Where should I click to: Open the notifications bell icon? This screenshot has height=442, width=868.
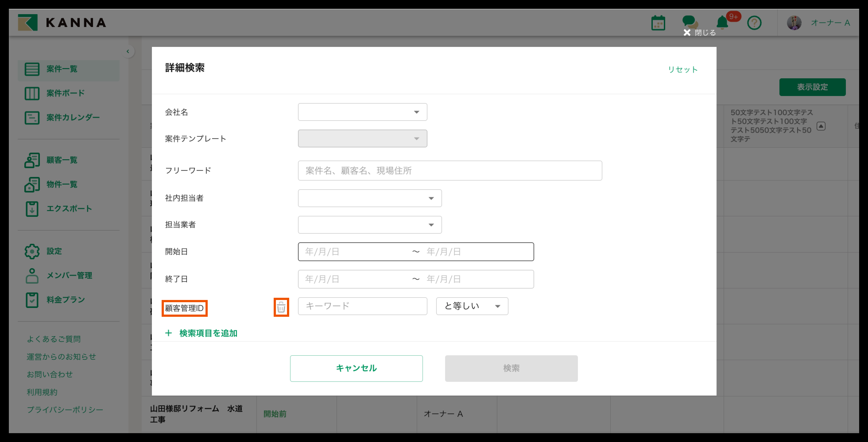click(722, 23)
